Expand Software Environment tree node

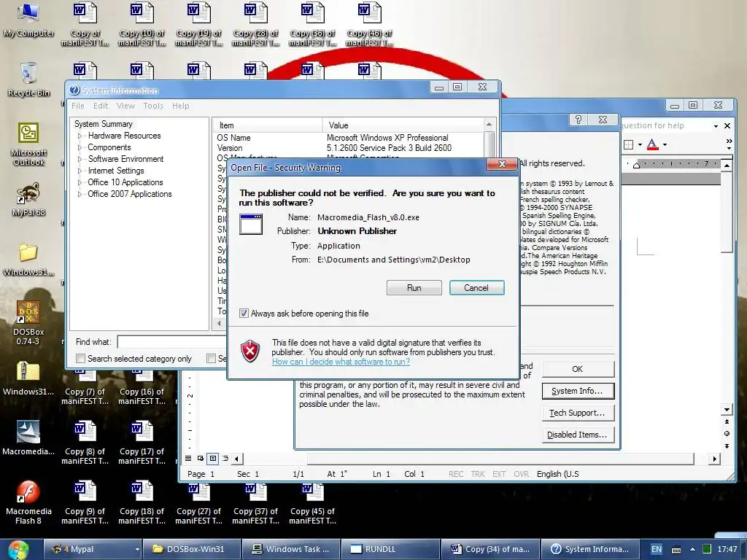tap(80, 159)
